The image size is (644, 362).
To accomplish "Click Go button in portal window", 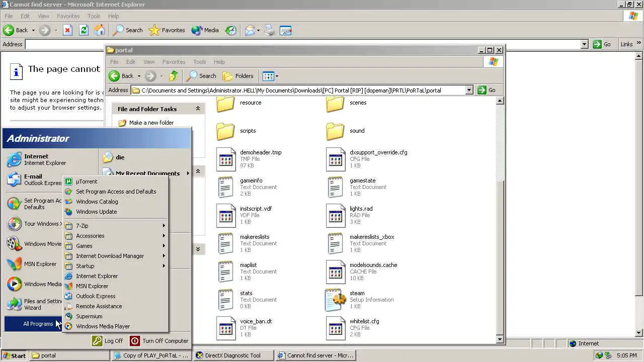I will point(487,90).
